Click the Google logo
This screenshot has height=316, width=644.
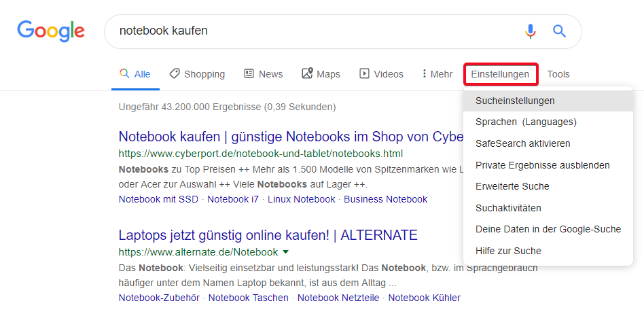point(51,31)
